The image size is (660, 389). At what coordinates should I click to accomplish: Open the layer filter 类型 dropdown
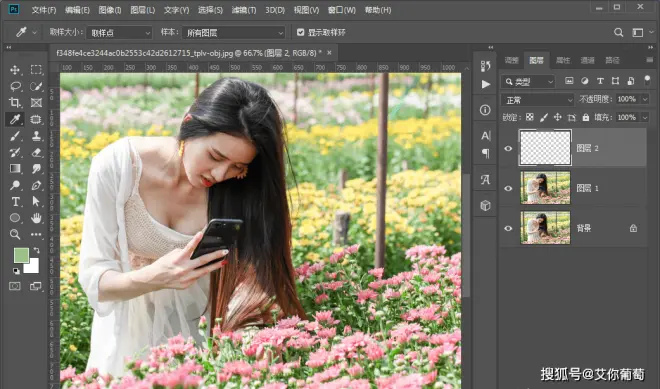coord(528,81)
